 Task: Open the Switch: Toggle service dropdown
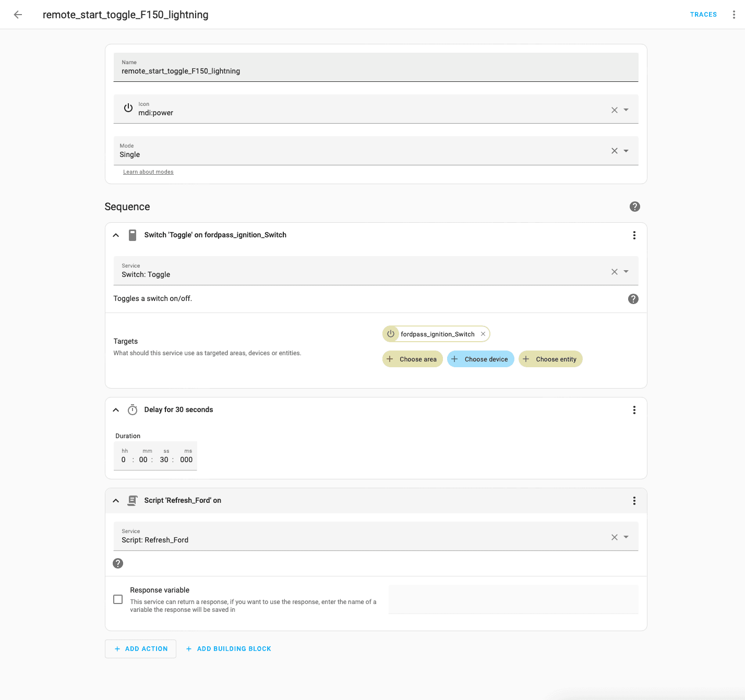coord(626,272)
